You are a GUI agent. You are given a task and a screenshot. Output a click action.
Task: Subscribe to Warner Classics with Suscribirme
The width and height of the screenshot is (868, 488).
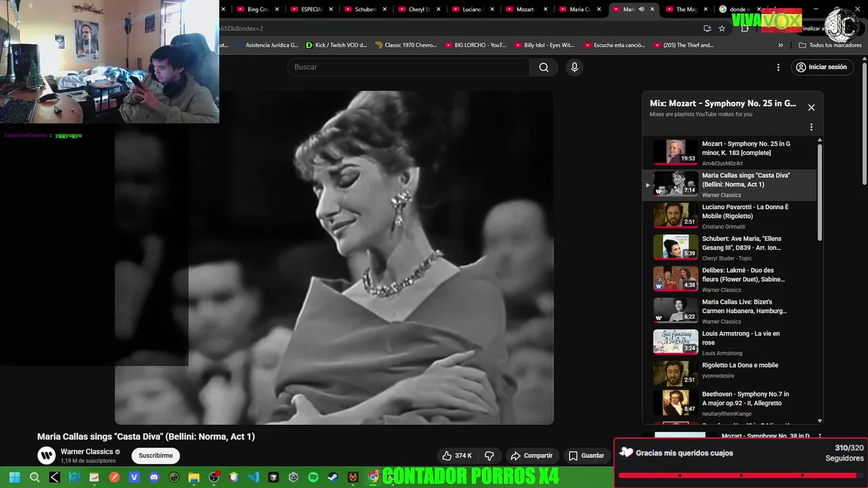coord(156,455)
